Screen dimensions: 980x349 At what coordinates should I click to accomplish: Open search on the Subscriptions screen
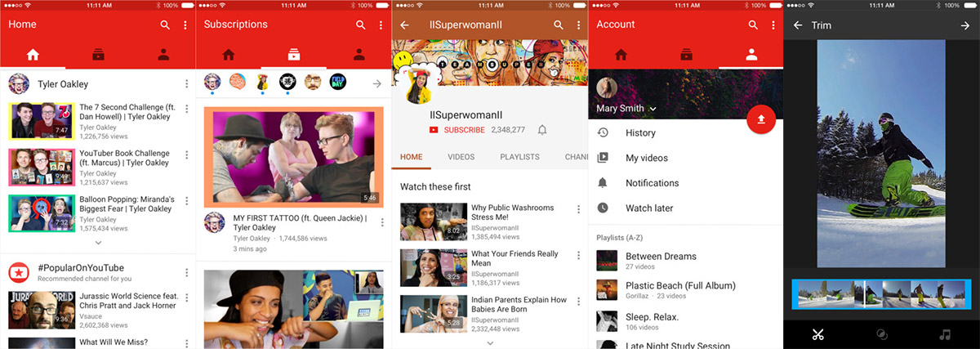tap(361, 25)
